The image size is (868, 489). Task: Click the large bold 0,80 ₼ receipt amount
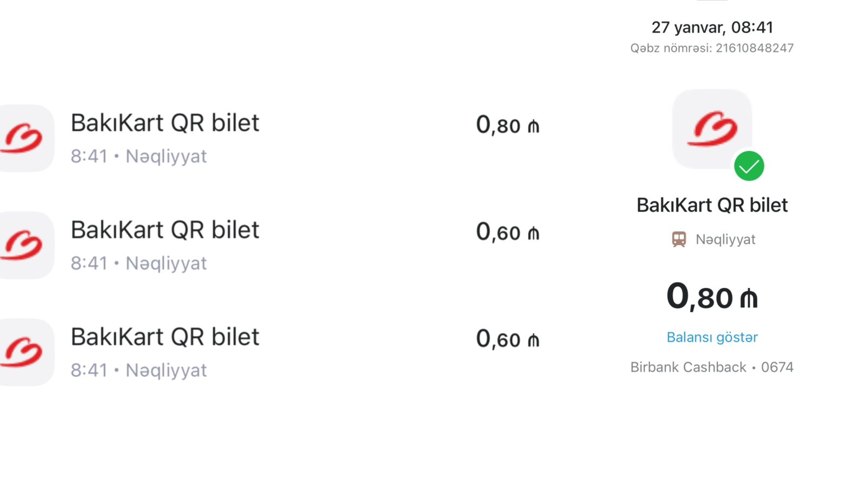(x=712, y=297)
